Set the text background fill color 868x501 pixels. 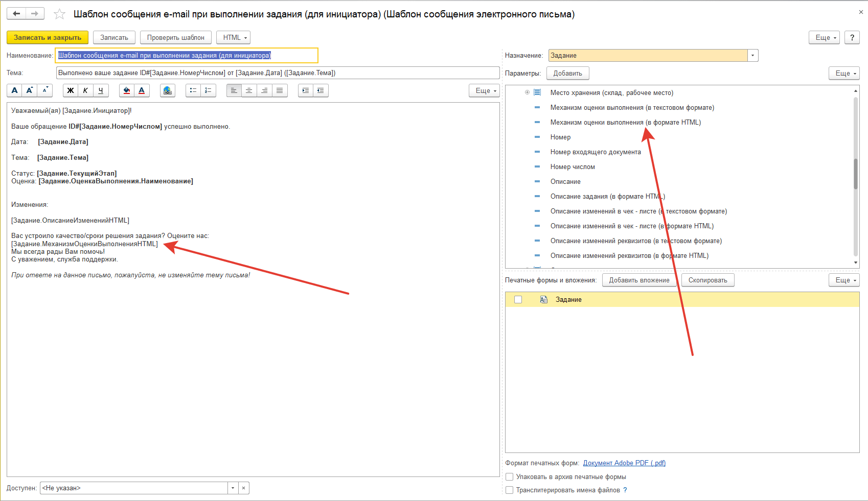127,90
